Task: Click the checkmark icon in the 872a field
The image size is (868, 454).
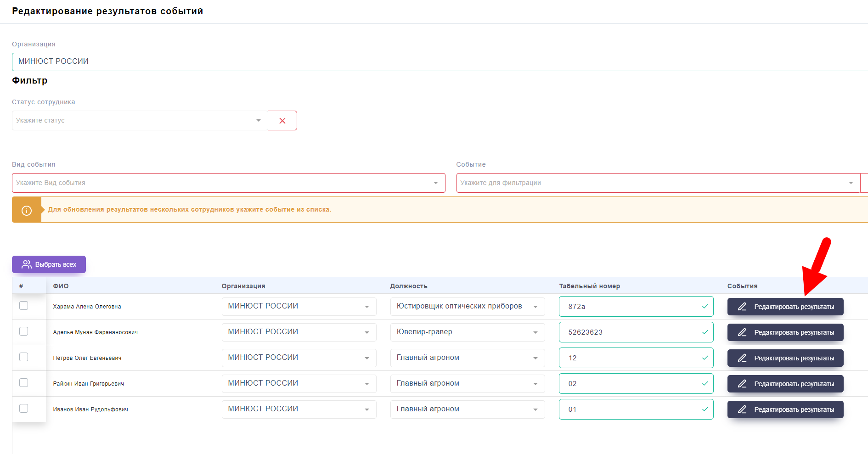Action: (x=705, y=307)
